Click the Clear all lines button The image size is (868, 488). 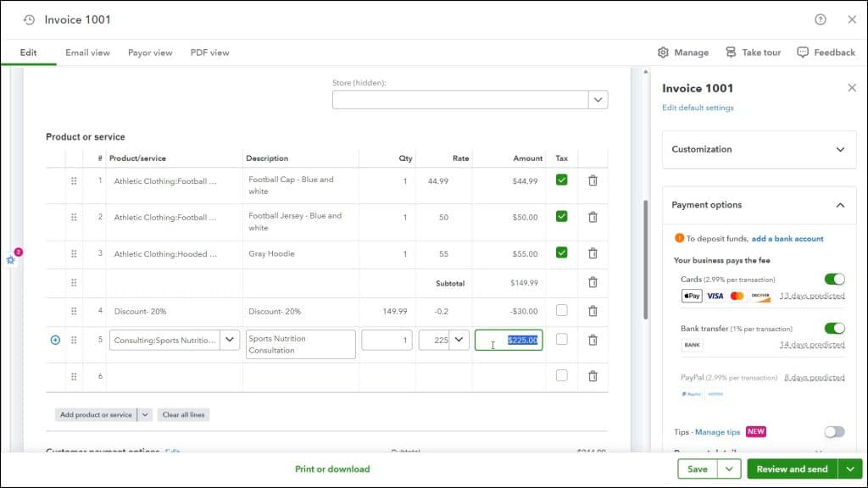(x=183, y=414)
